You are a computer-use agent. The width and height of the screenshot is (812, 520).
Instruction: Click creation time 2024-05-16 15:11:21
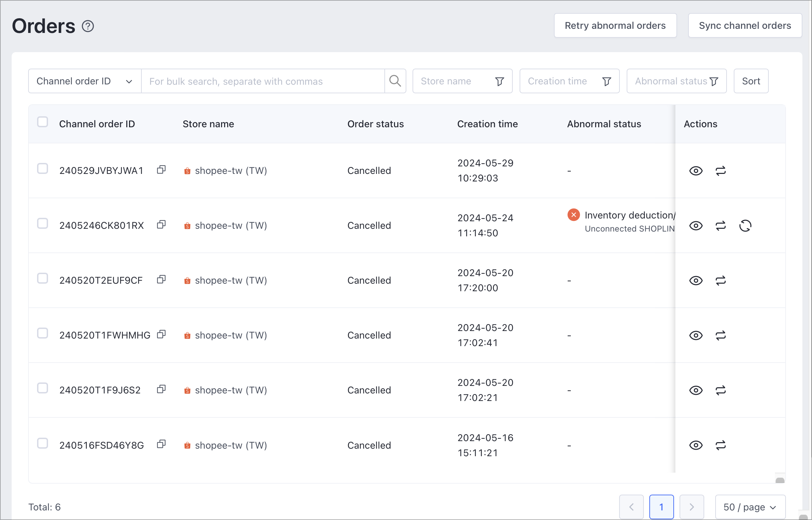pos(485,445)
